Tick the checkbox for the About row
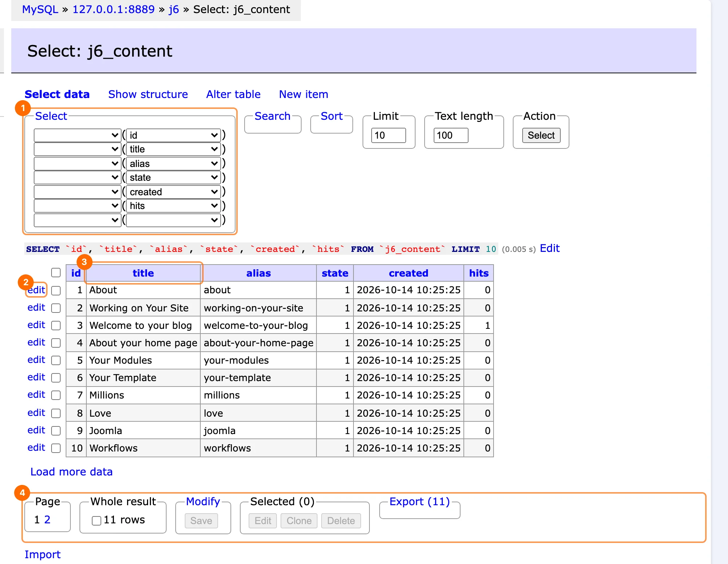728x564 pixels. 56,290
